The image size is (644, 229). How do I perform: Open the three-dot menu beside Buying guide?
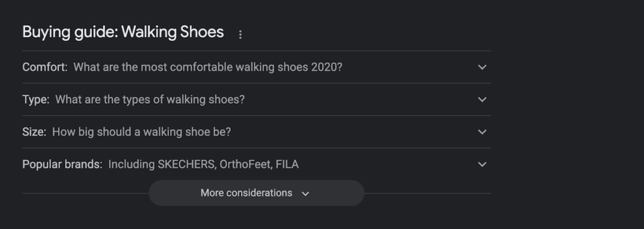pos(240,35)
